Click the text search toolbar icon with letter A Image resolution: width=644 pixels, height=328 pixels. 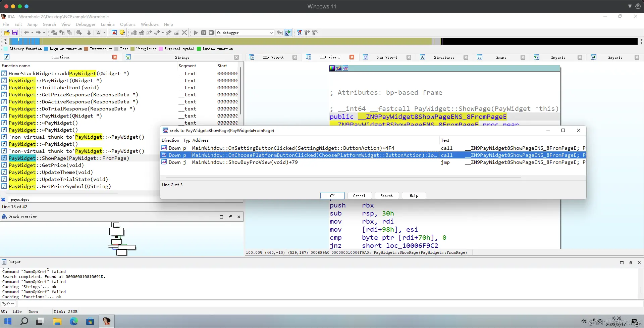pyautogui.click(x=99, y=33)
